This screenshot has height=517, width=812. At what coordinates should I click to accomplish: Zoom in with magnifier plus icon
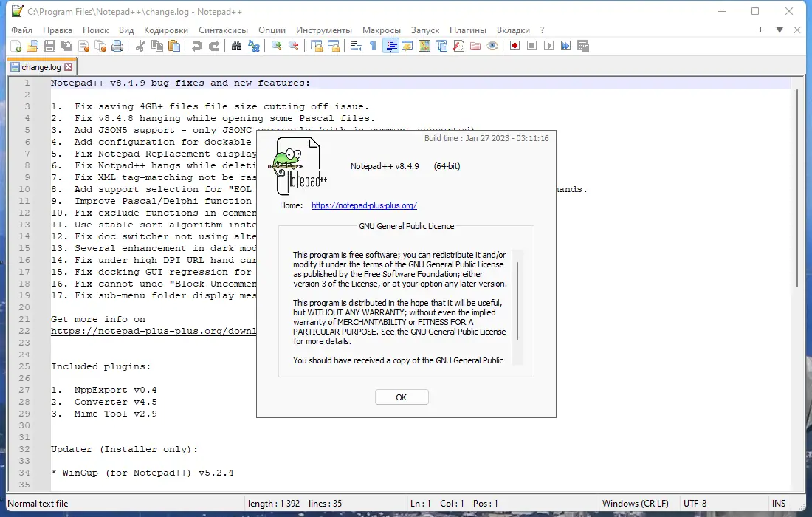tap(277, 46)
